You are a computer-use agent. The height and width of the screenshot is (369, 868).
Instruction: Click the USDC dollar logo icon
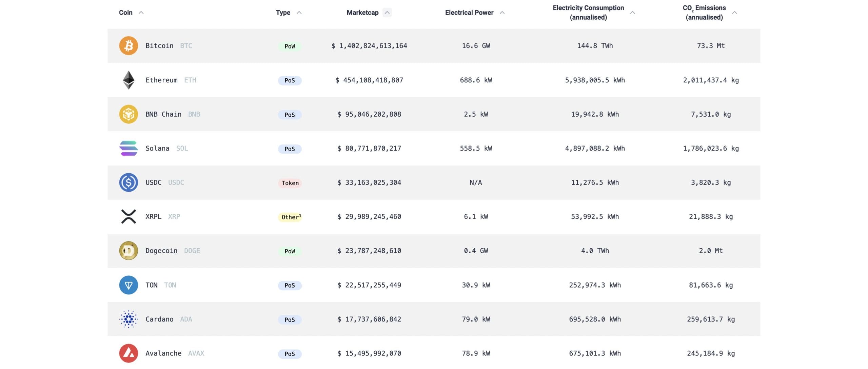[129, 182]
